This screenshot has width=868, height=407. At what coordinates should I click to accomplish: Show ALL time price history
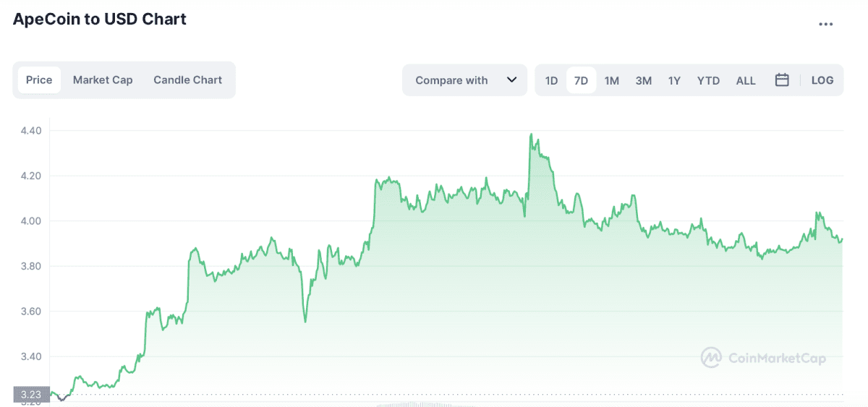746,80
